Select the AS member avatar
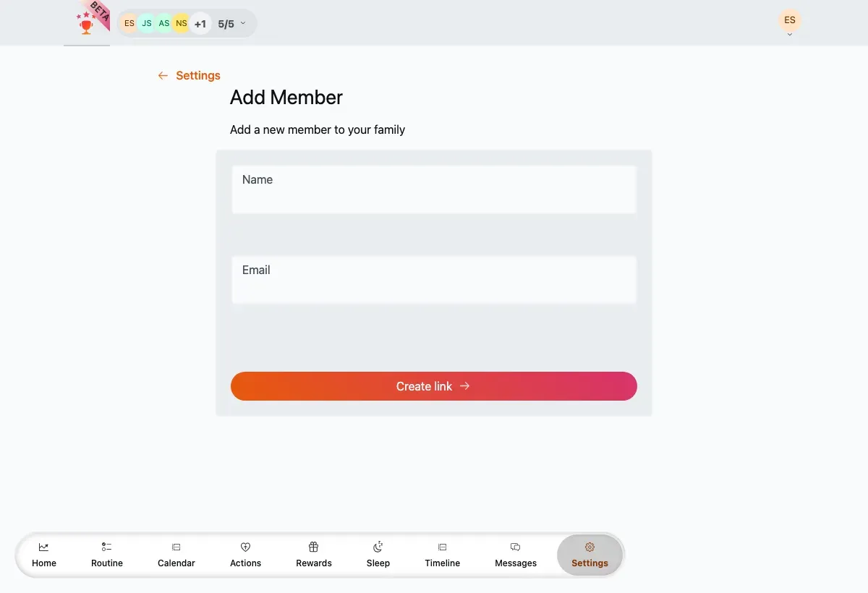868x593 pixels. (164, 24)
